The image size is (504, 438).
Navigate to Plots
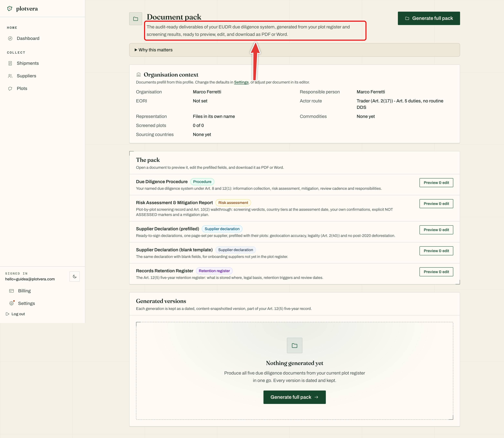click(x=22, y=89)
